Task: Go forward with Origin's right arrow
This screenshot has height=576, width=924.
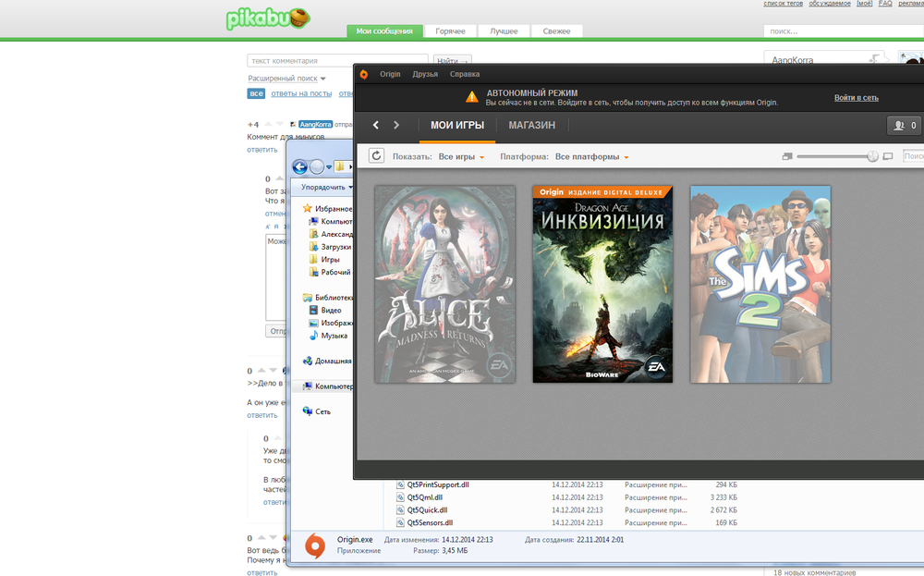Action: (396, 125)
